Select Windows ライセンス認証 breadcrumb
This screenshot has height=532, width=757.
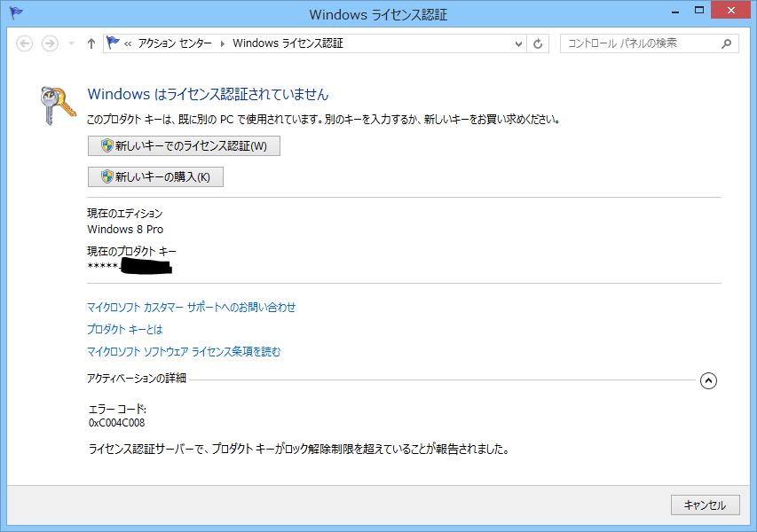288,43
